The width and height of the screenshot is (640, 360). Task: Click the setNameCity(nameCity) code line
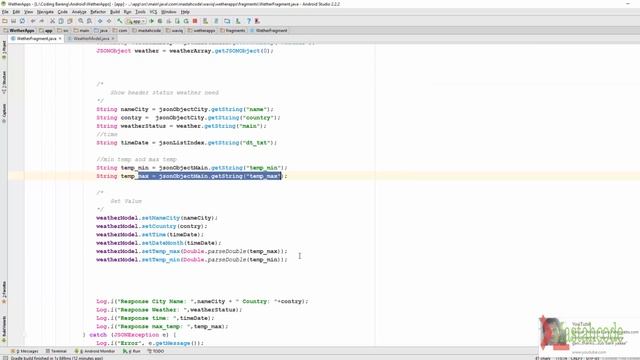click(157, 218)
